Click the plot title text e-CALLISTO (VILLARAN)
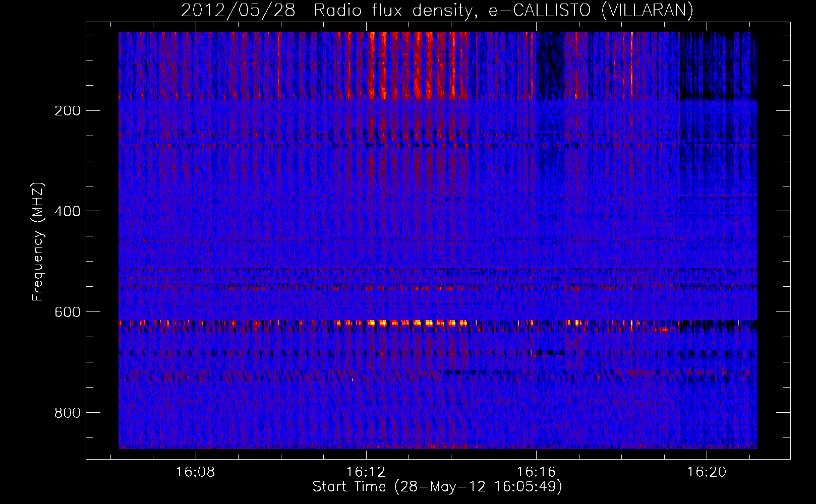The height and width of the screenshot is (504, 816). [591, 10]
